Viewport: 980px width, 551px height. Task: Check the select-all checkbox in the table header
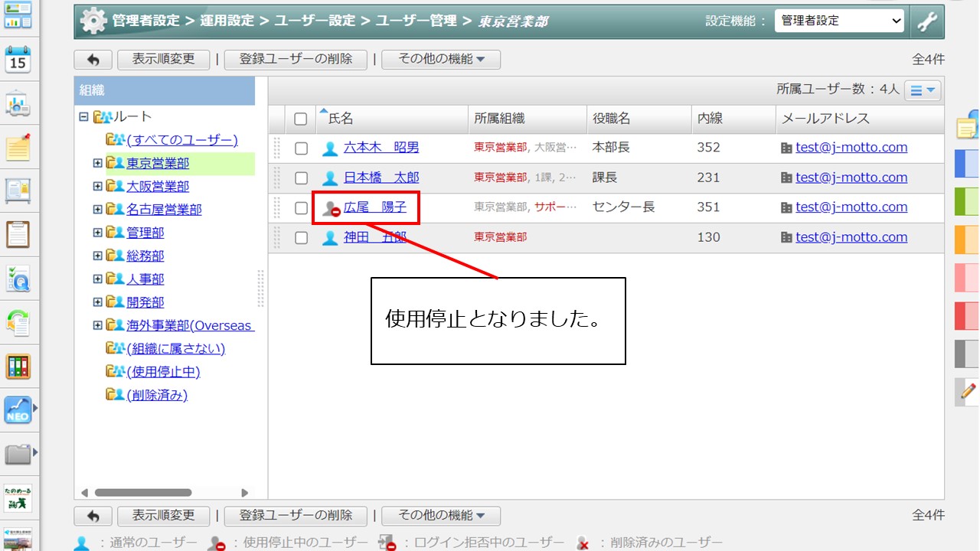point(301,119)
